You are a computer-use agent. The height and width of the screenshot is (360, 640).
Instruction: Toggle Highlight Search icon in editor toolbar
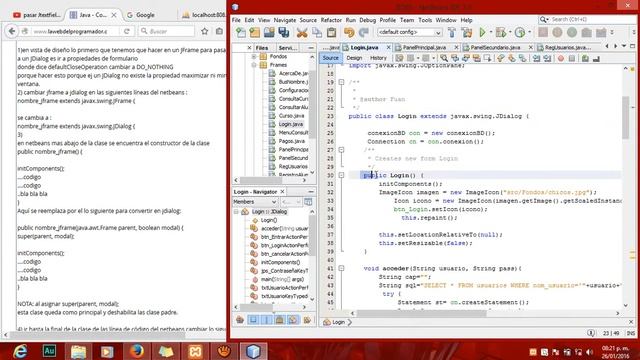coord(476,58)
